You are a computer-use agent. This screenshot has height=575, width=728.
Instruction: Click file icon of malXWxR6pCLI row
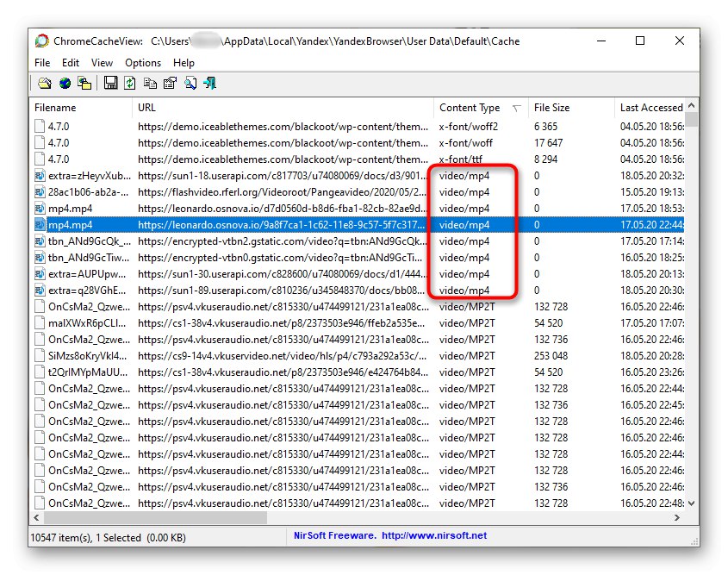(x=40, y=323)
